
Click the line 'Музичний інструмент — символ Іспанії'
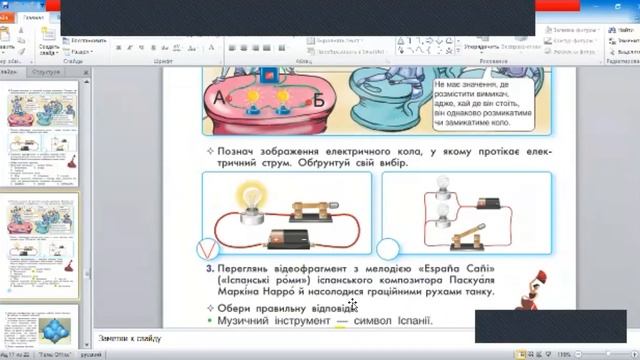click(x=324, y=321)
